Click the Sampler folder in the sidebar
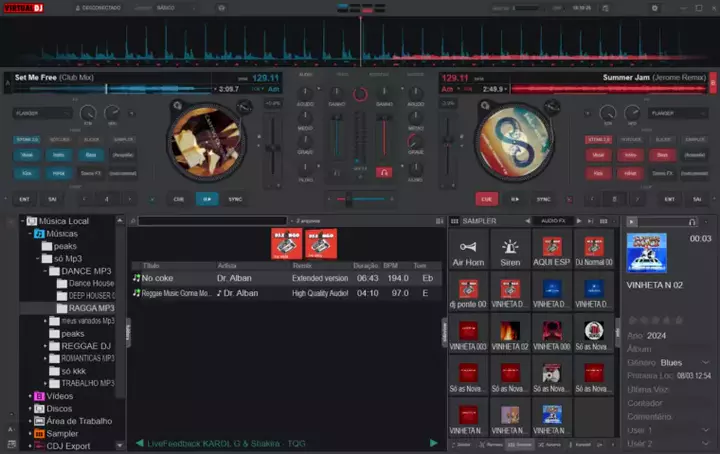720x454 pixels. [x=62, y=434]
